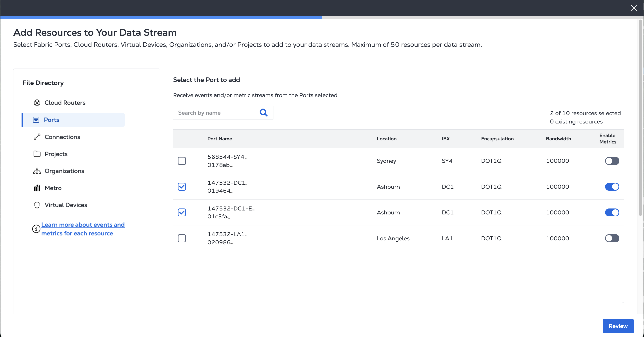Open the Metro section icon
The height and width of the screenshot is (337, 644).
(37, 188)
